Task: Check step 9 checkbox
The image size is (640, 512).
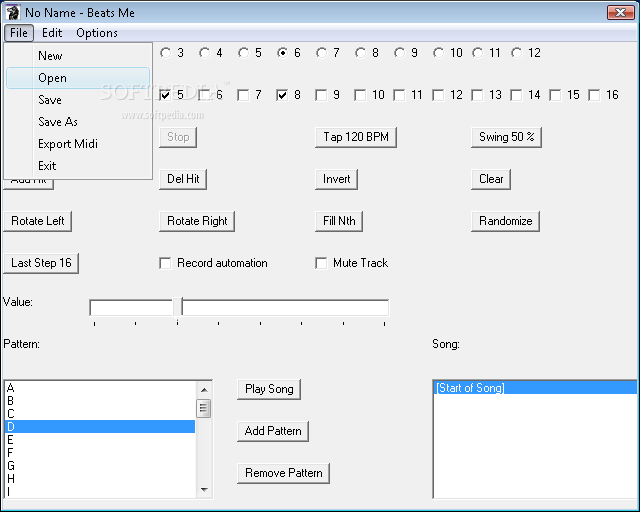Action: tap(321, 96)
